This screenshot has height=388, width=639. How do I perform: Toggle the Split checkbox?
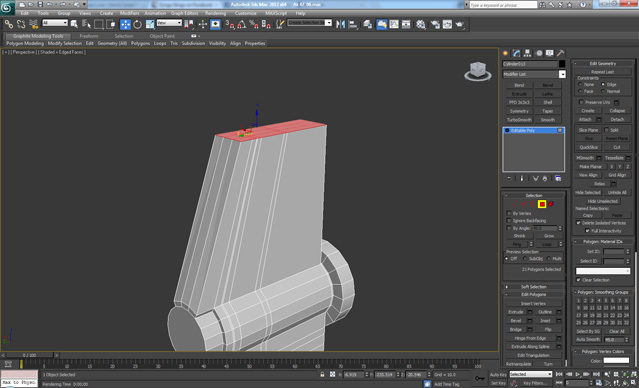pyautogui.click(x=606, y=130)
